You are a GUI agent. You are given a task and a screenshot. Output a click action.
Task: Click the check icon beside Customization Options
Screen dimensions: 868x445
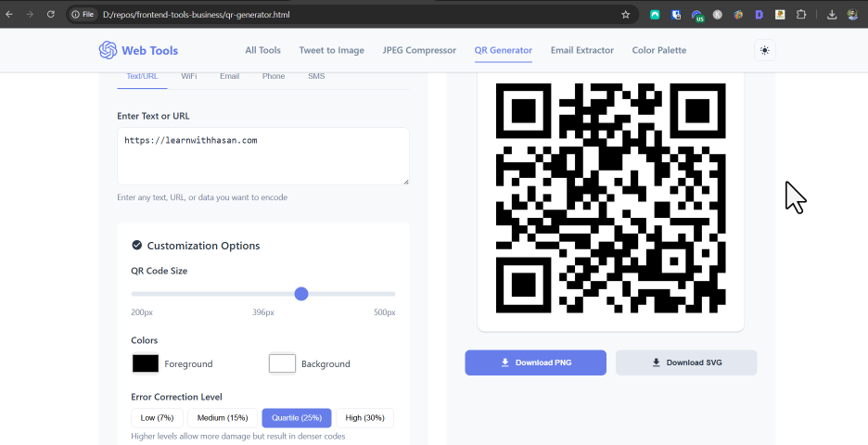(136, 245)
